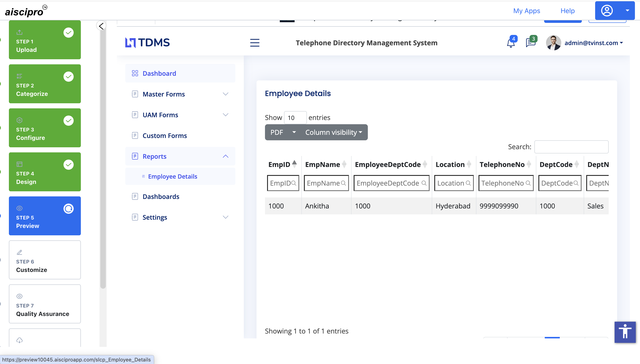Image resolution: width=640 pixels, height=364 pixels.
Task: Click the Dashboards form icon
Action: click(135, 197)
